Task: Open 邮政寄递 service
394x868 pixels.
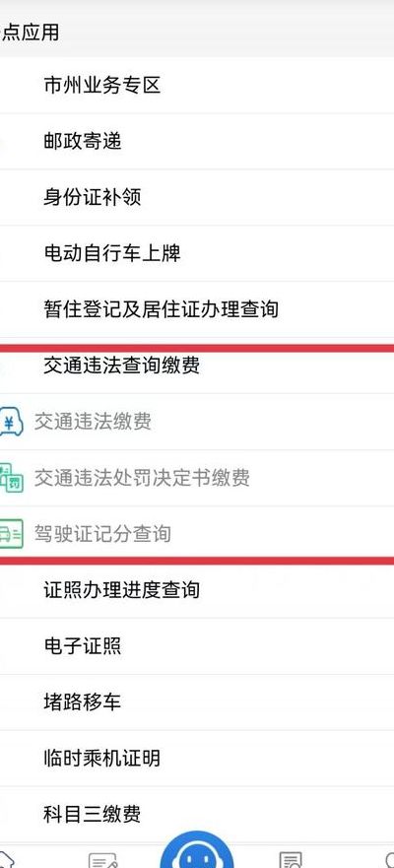Action: [197, 142]
